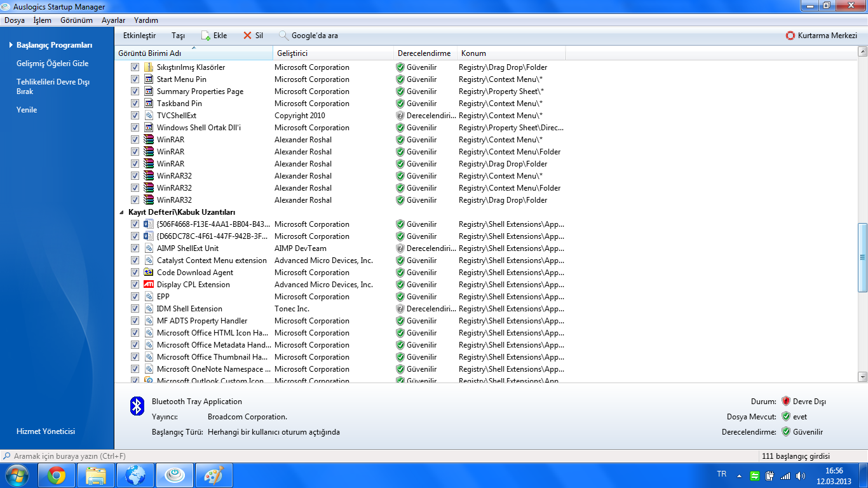Viewport: 868px width, 488px height.
Task: Toggle TVCShellExt checkbox
Action: tap(135, 116)
